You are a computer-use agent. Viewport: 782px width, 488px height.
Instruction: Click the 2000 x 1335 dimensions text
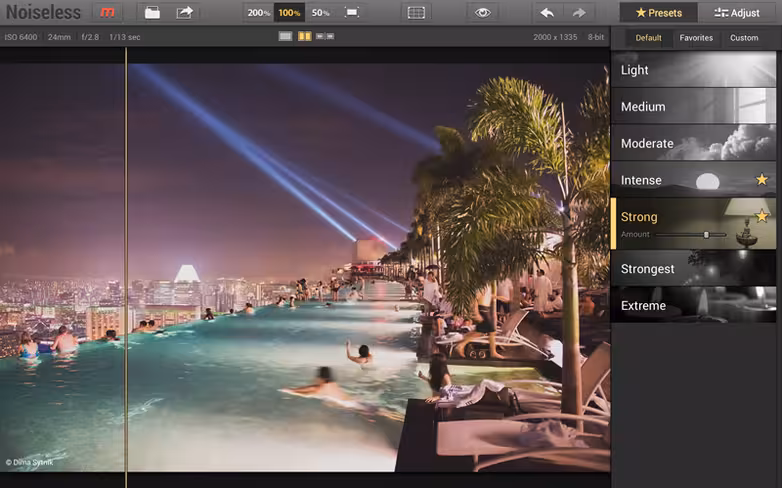[555, 37]
